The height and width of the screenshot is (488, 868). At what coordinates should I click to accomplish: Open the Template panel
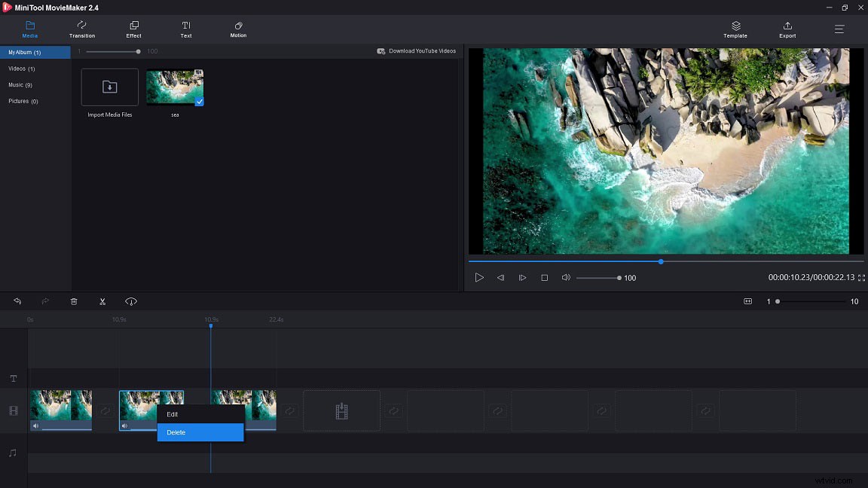pyautogui.click(x=735, y=30)
